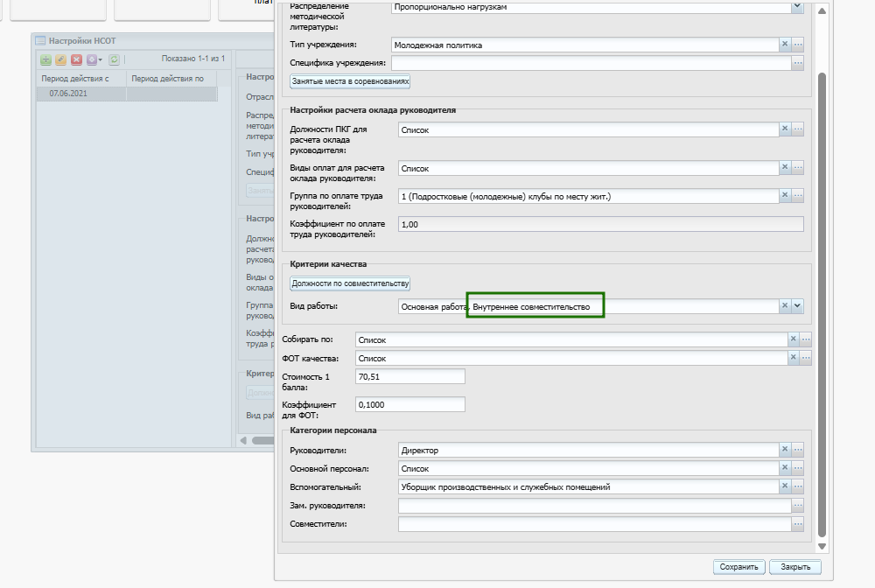
Task: Click the Период действия с column header
Action: point(81,79)
